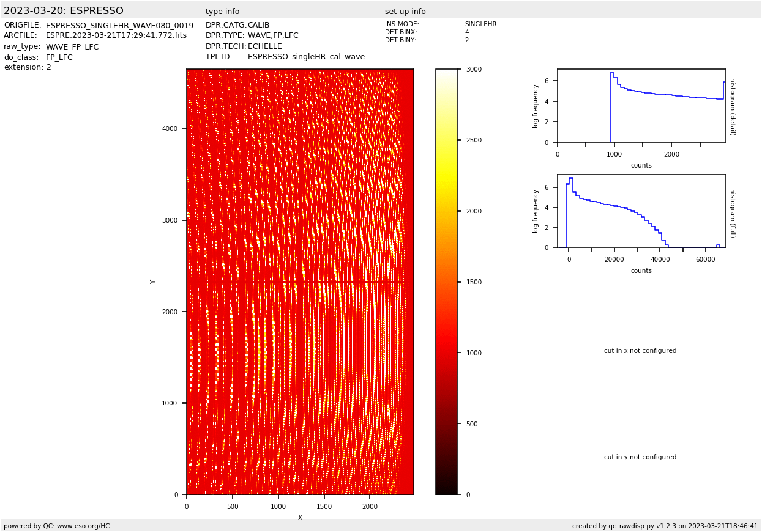Image resolution: width=762 pixels, height=532 pixels.
Task: Click the www.eso.org/HC footer link
Action: (x=83, y=526)
